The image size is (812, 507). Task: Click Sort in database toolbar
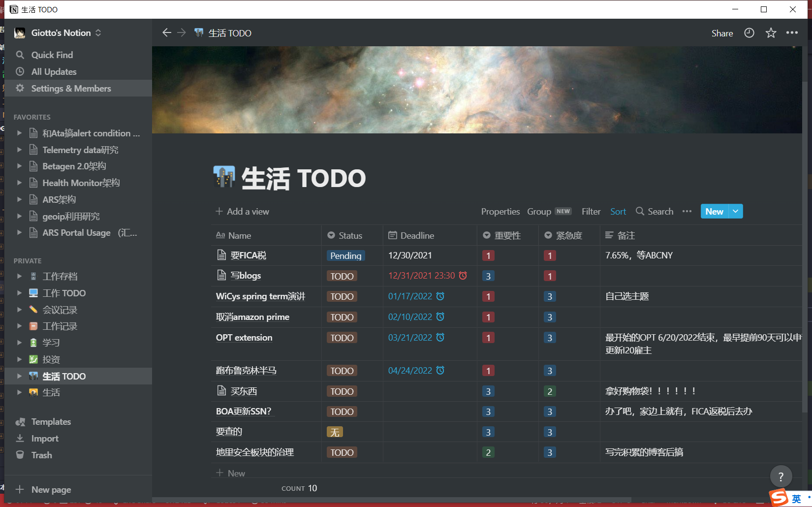click(x=618, y=211)
